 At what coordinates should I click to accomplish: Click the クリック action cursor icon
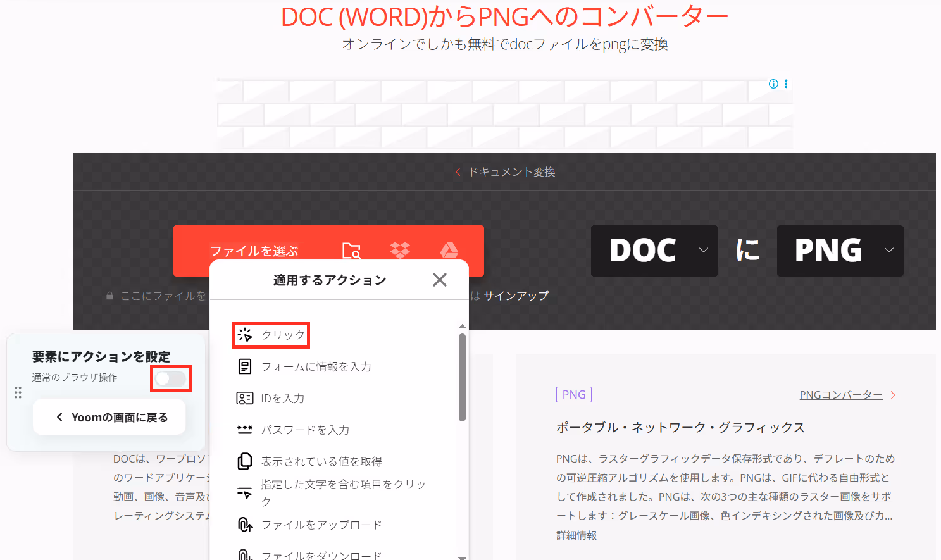pos(246,335)
